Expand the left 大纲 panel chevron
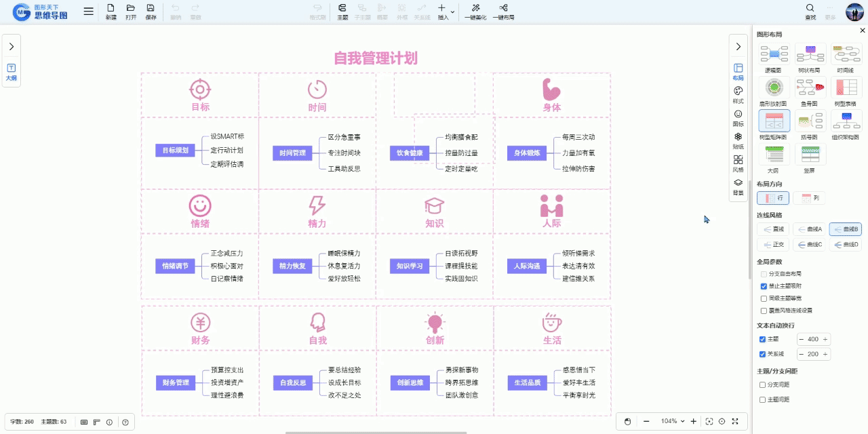 pos(11,47)
